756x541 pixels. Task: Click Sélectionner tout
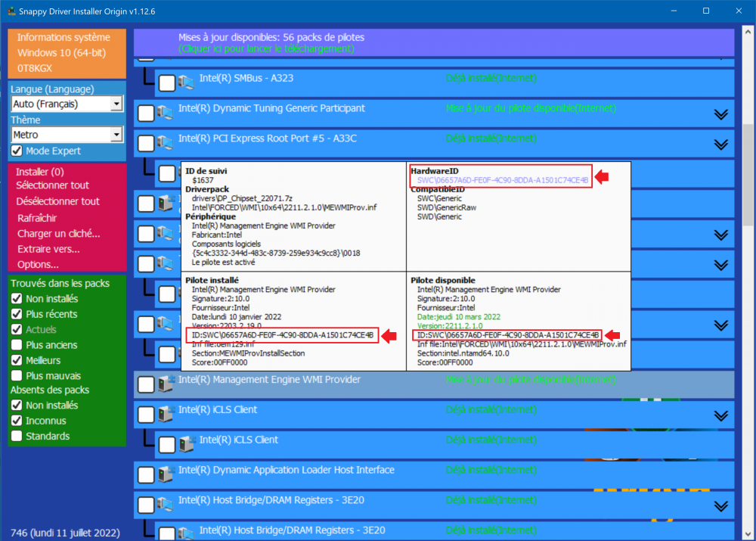click(x=53, y=185)
